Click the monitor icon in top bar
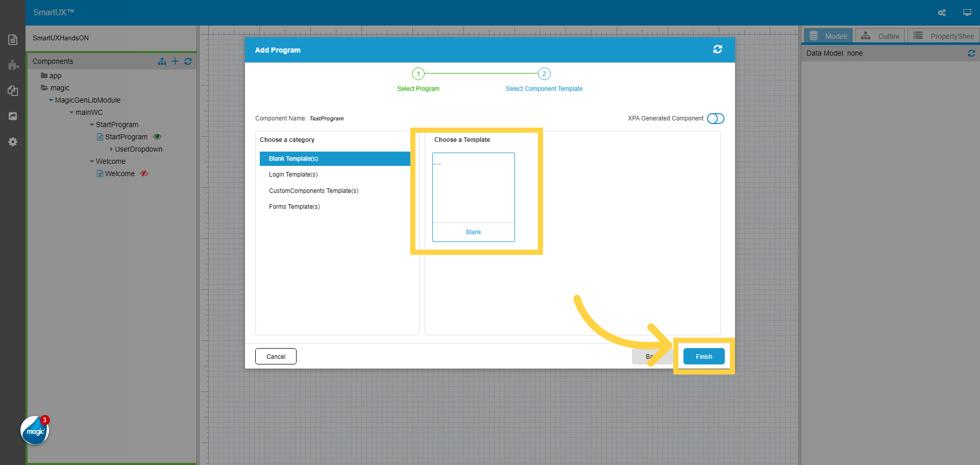980x465 pixels. [x=967, y=13]
